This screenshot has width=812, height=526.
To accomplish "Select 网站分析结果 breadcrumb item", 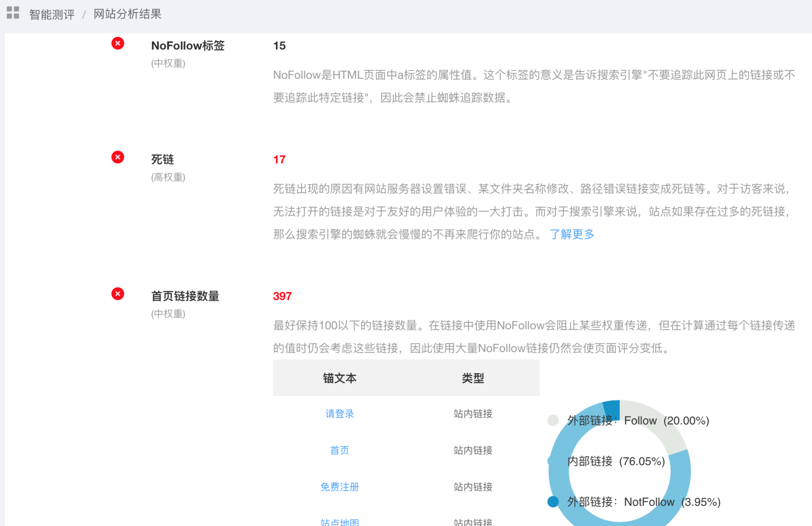I will tap(127, 14).
